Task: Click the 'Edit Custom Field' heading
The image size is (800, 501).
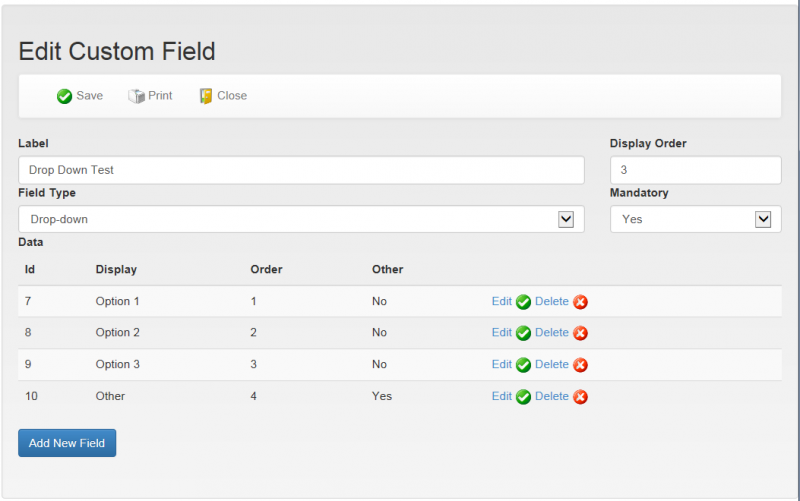Action: click(x=117, y=52)
